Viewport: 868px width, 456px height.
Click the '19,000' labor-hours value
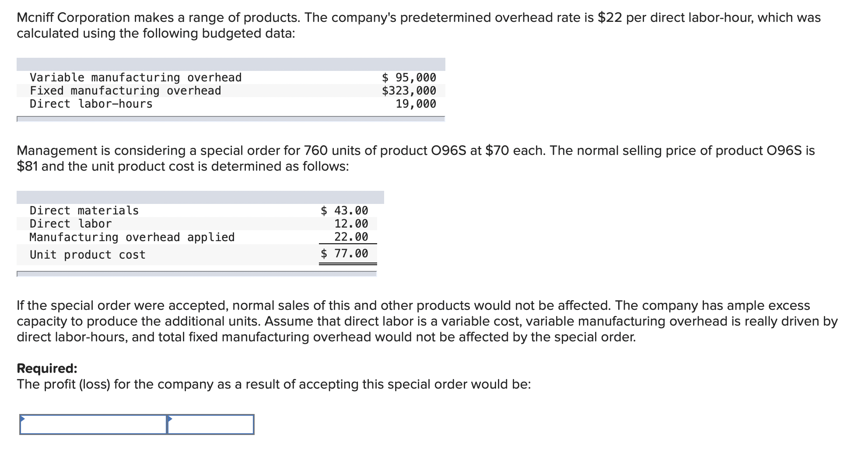416,104
